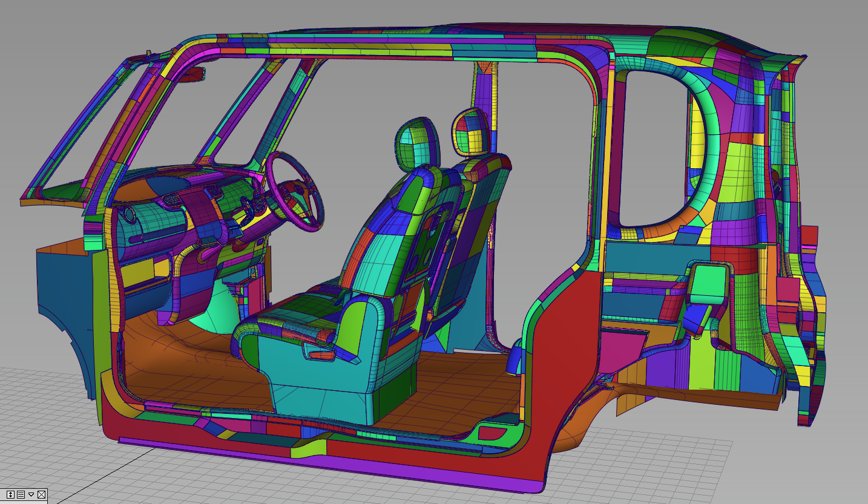This screenshot has width=868, height=504.
Task: Click the up-down arrow icon on the corner panel
Action: pyautogui.click(x=10, y=494)
